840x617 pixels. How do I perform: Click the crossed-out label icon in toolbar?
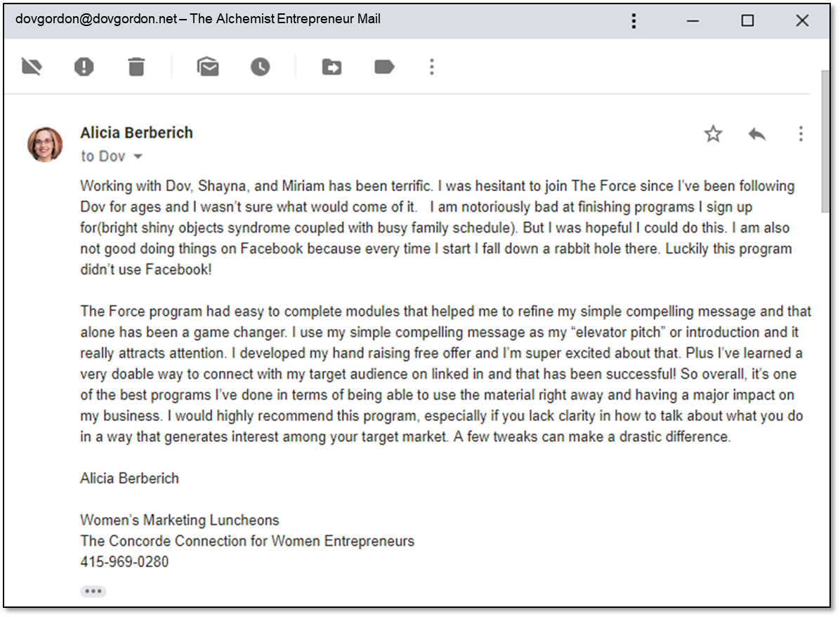[x=32, y=67]
